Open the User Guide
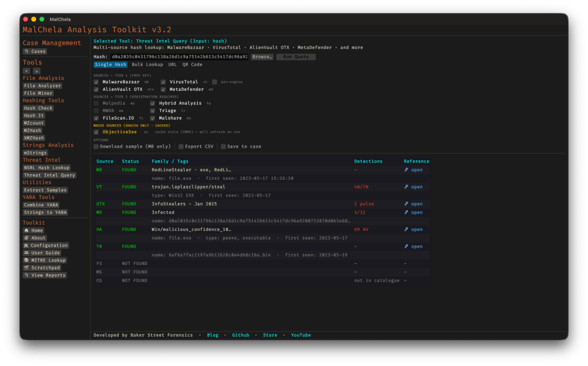 [x=41, y=253]
